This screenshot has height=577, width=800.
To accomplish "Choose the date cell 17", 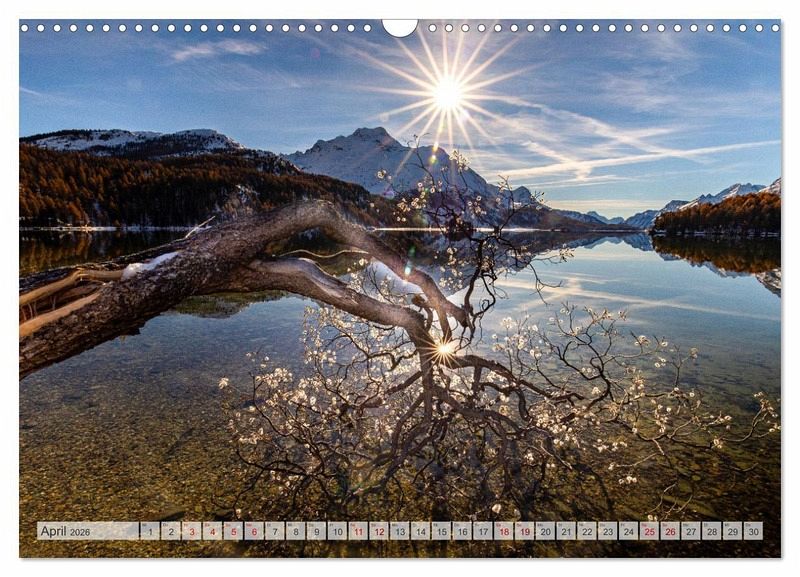I will tap(483, 531).
